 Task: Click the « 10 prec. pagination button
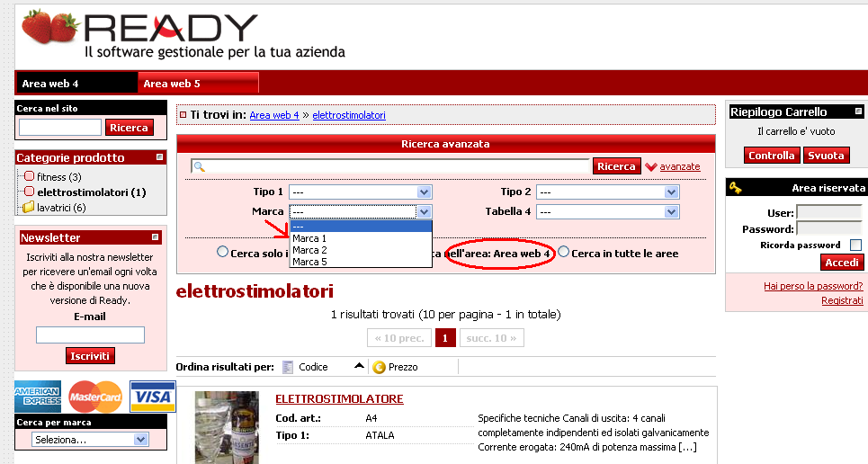click(399, 338)
